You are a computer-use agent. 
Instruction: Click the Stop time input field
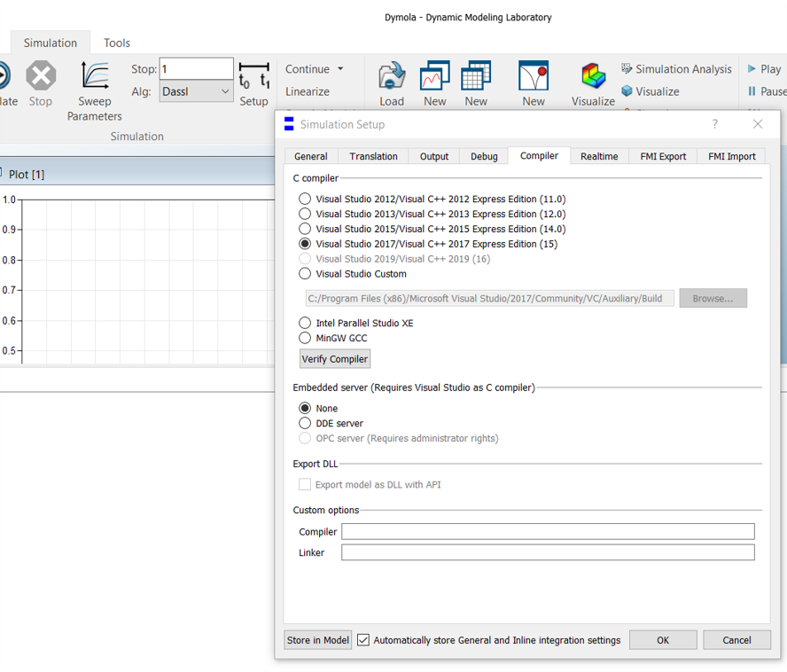click(x=196, y=69)
